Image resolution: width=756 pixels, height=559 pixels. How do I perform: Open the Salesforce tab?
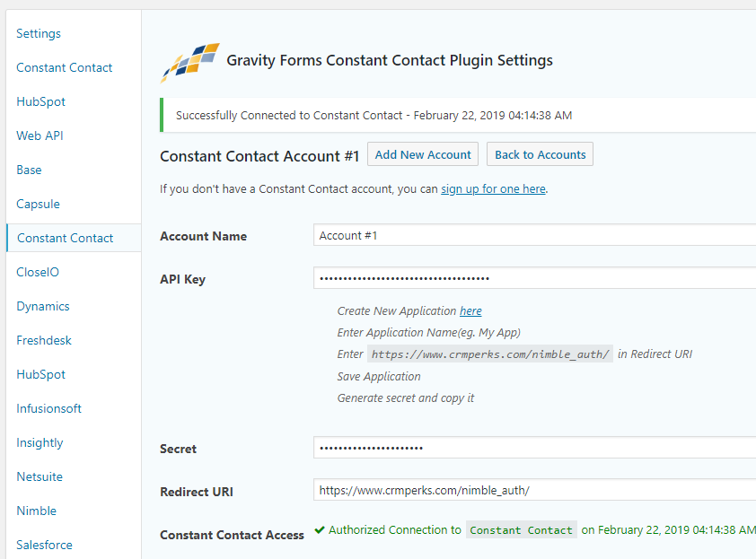(x=44, y=546)
